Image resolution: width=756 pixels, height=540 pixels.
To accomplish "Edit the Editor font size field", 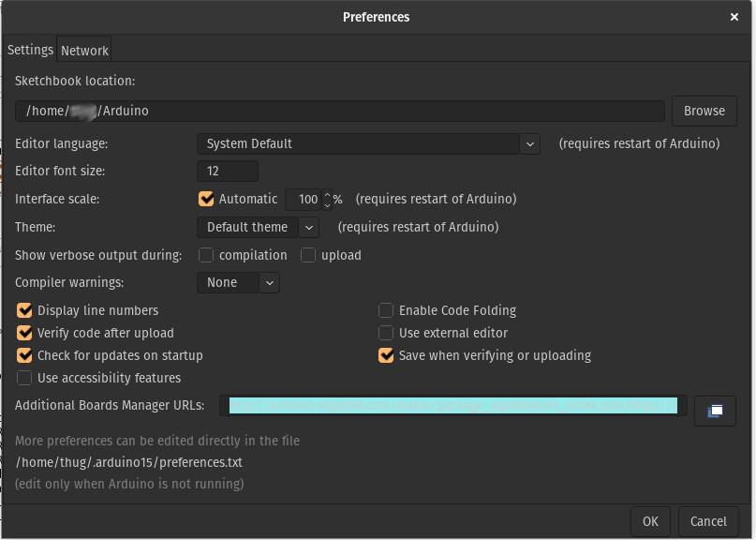I will (227, 171).
